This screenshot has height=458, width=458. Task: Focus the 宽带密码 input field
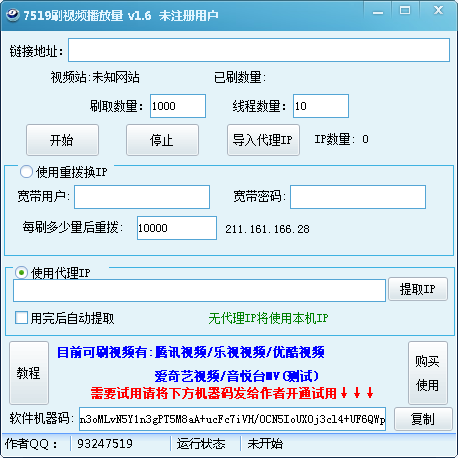click(358, 197)
